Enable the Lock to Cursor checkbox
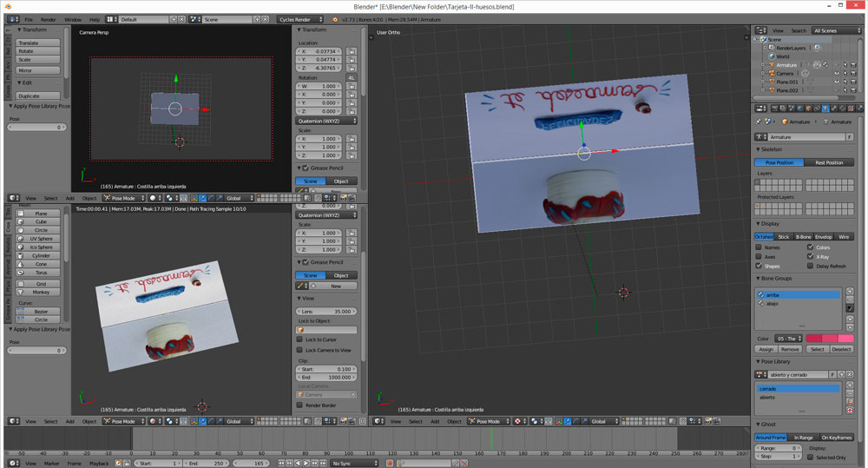 coord(300,339)
